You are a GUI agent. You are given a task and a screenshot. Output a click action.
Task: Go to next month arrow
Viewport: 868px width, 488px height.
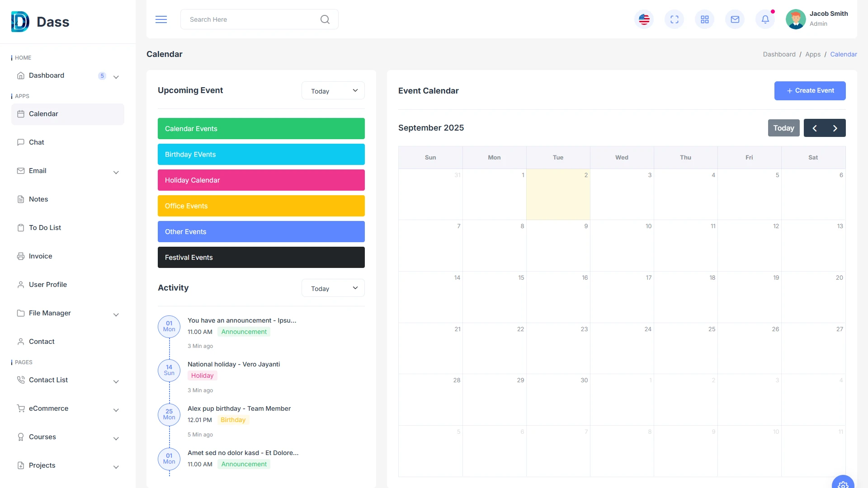(835, 128)
